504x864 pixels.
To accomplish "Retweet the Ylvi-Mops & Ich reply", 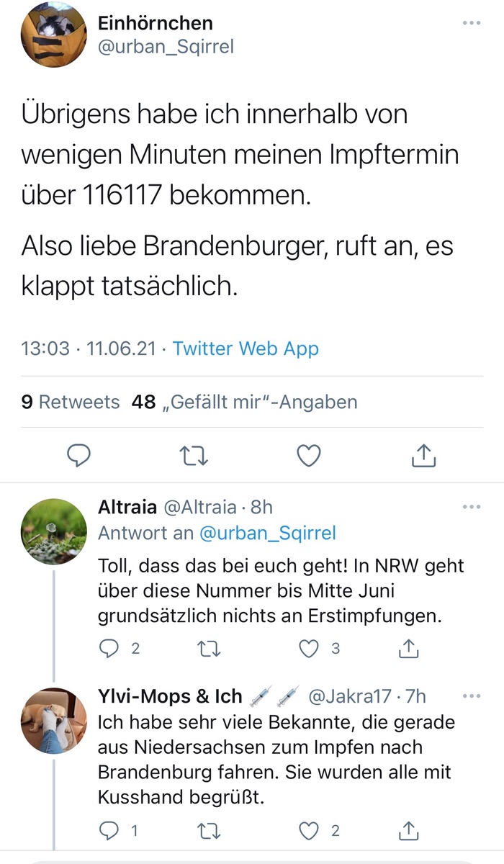I will [209, 831].
